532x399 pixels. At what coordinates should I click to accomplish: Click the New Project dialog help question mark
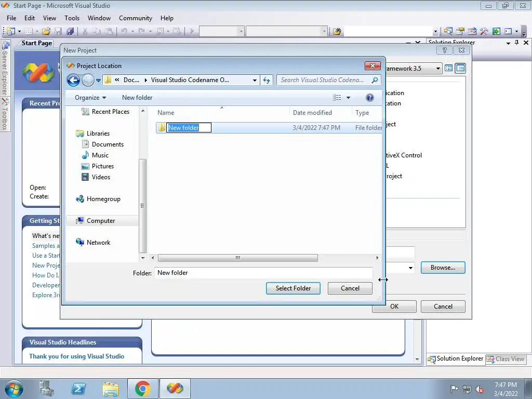[x=445, y=50]
